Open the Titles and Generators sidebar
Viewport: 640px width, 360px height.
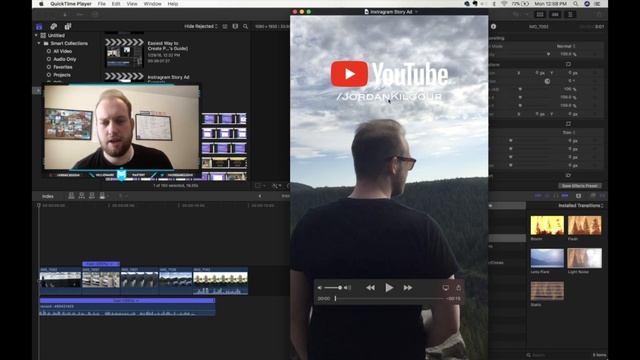(x=68, y=27)
